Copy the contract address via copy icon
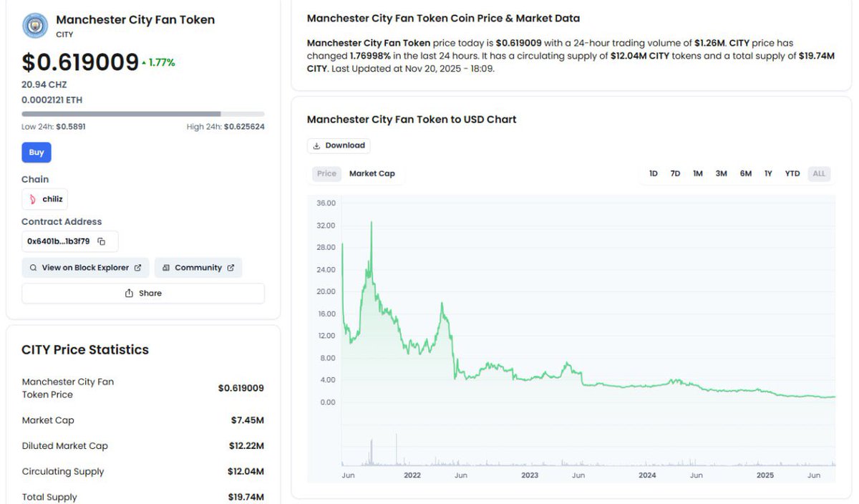Screen dimensions: 859x504 click(102, 242)
